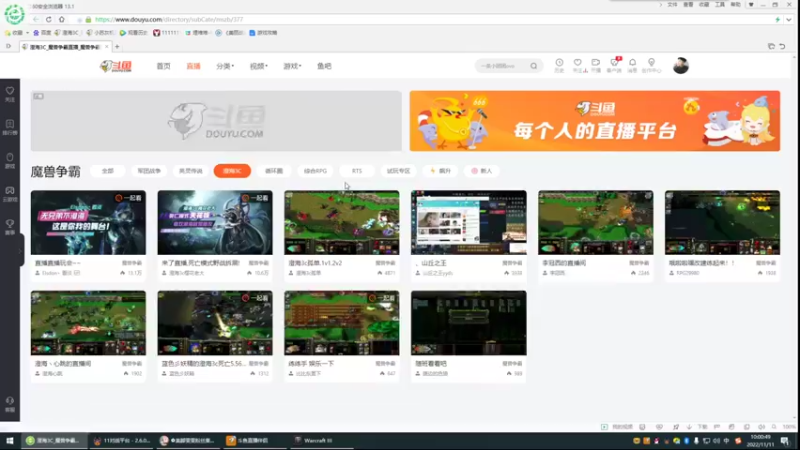
Task: Close the 澄海3C browser tab
Action: (x=107, y=47)
